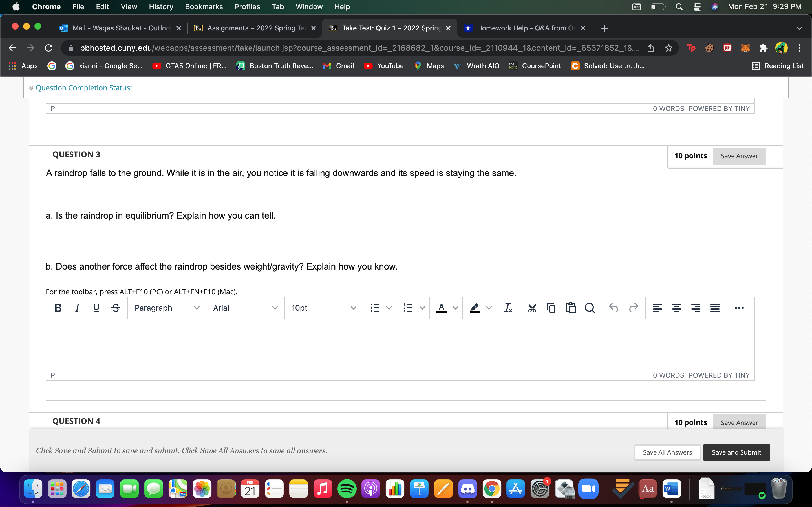The width and height of the screenshot is (812, 507).
Task: Open find and replace with the magnifier icon
Action: pos(590,308)
